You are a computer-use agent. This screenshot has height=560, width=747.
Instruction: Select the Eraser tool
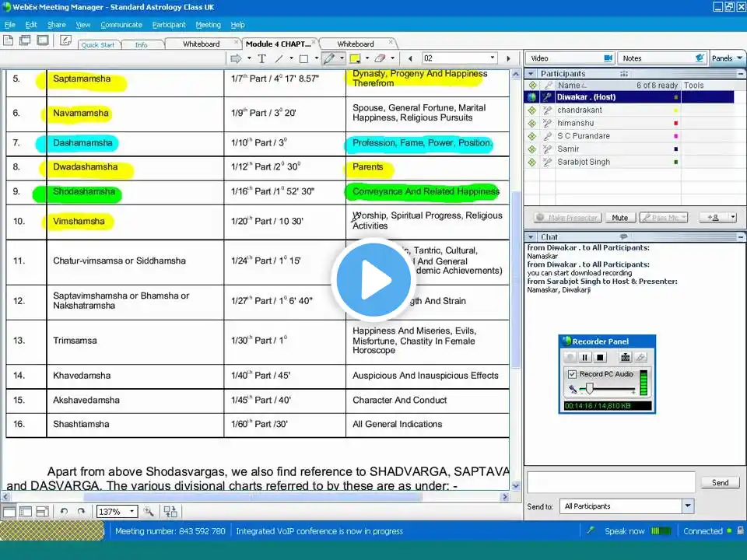click(x=380, y=58)
